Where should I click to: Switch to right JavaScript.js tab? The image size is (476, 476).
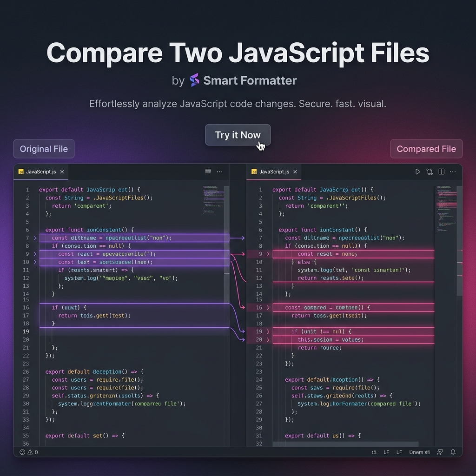pyautogui.click(x=274, y=172)
